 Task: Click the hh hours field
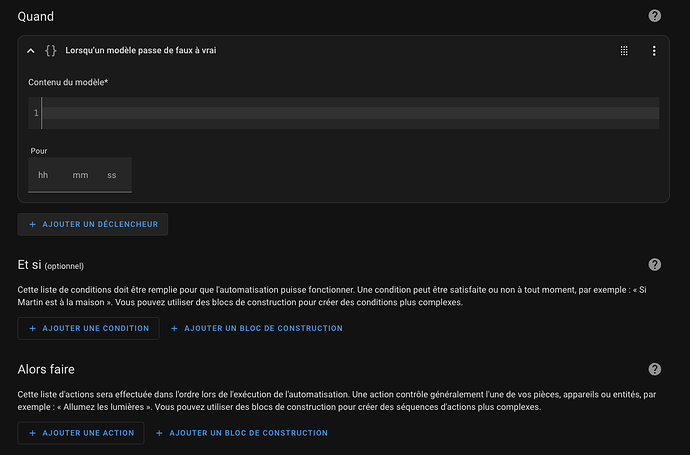point(43,175)
